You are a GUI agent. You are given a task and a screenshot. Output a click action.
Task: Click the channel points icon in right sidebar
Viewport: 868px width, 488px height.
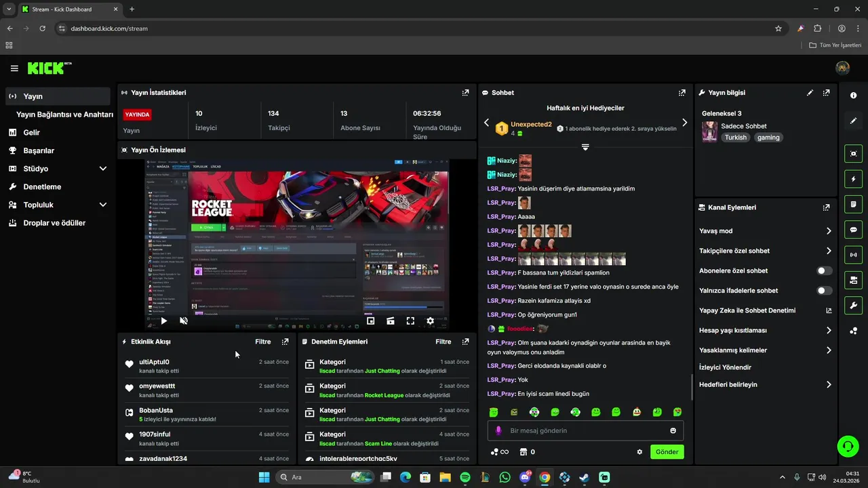(x=854, y=331)
